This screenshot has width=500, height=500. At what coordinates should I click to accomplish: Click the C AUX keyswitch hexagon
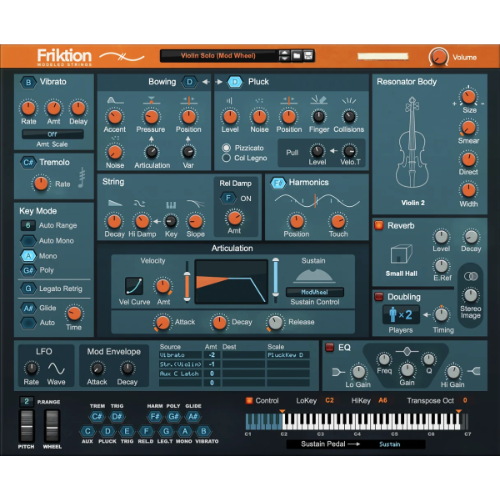pos(88,431)
